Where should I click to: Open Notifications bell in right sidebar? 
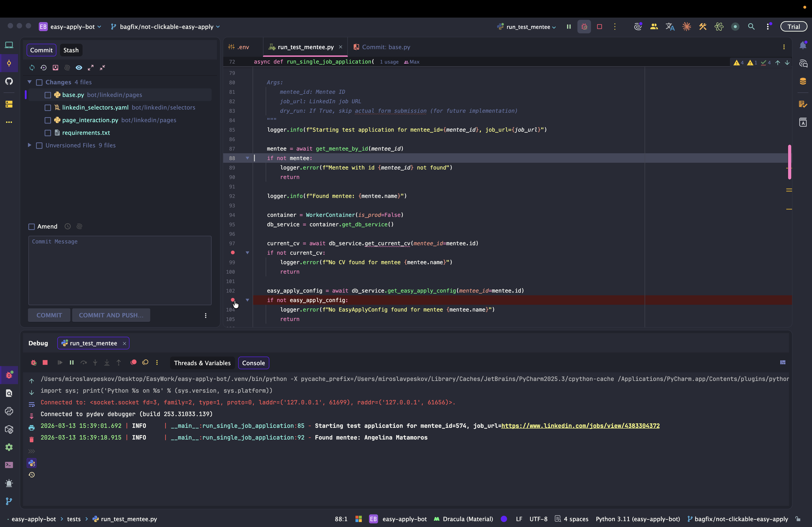(x=803, y=45)
